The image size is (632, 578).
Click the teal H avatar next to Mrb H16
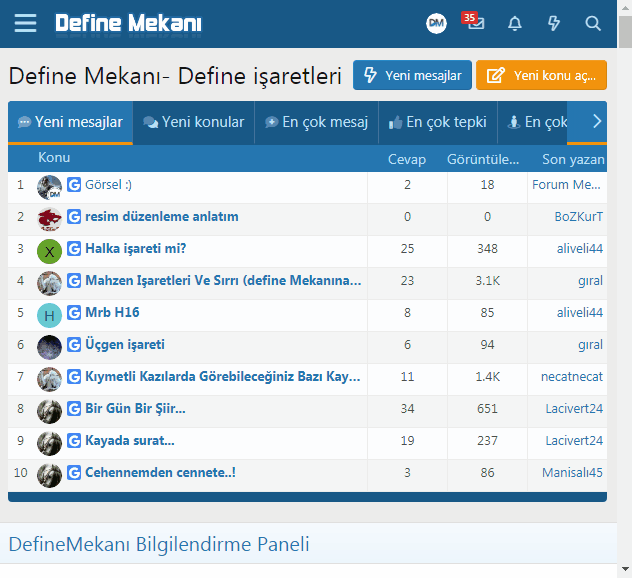coord(49,315)
